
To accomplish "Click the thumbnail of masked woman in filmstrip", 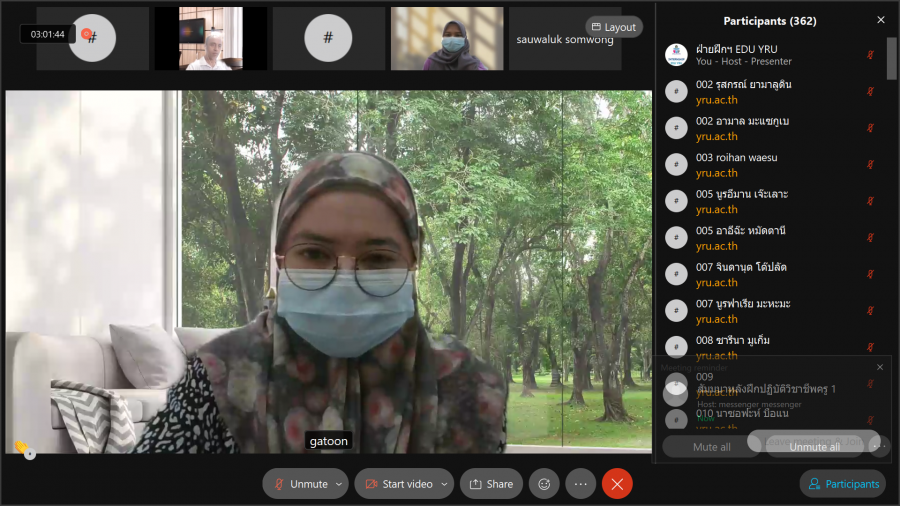I will click(447, 39).
